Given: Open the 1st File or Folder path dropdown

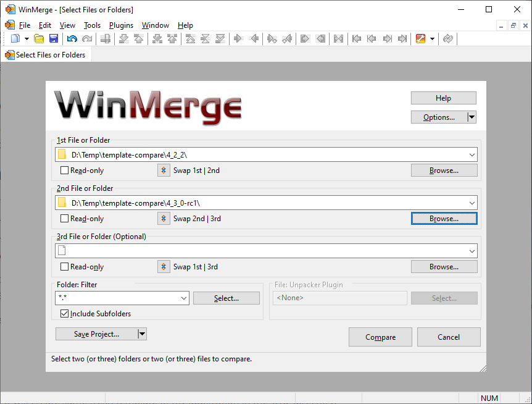Looking at the screenshot, I should point(473,154).
